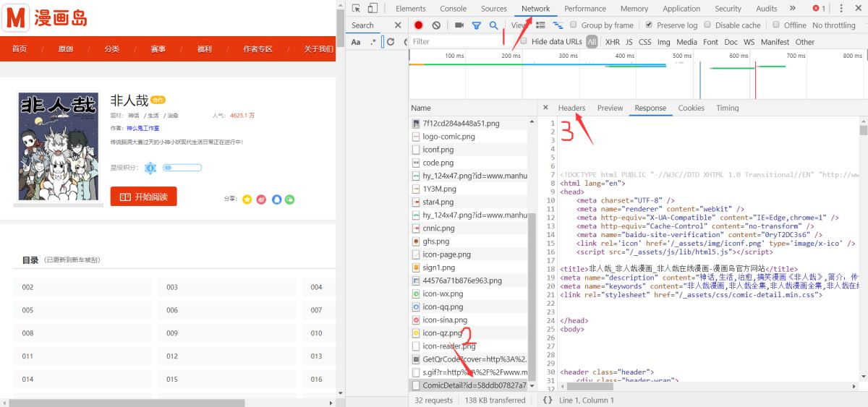868x407 pixels.
Task: Click the 开始阅读 start reading button
Action: click(x=143, y=197)
